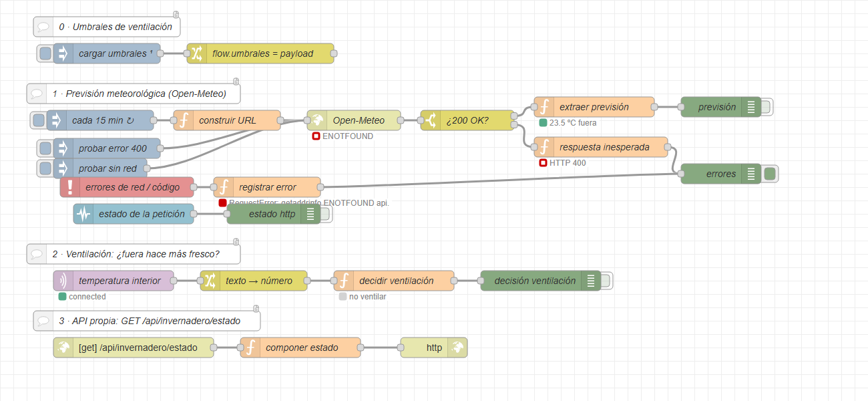Click function icon on respuesta inesperada node
868x401 pixels.
pos(544,147)
